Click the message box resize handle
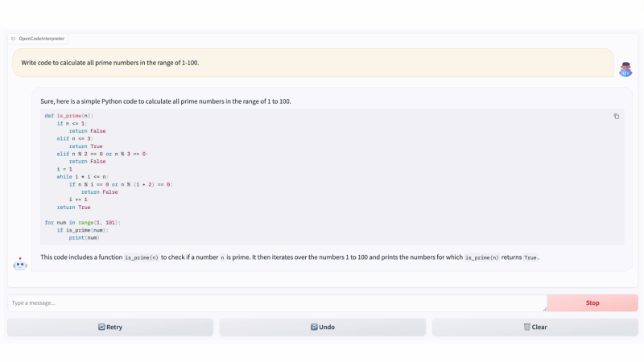 (x=544, y=308)
